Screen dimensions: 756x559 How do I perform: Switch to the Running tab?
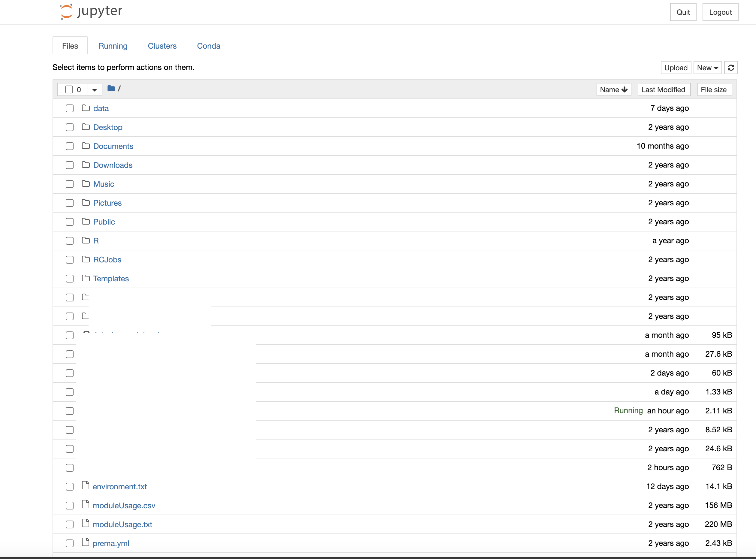pos(113,46)
